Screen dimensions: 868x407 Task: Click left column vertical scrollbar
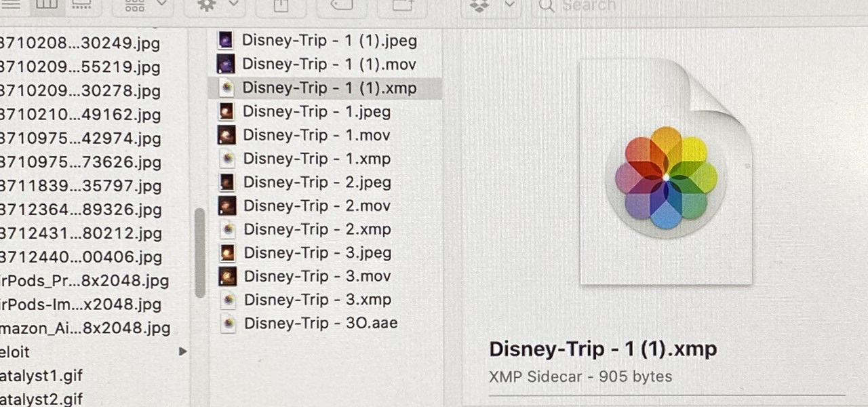coord(199,252)
